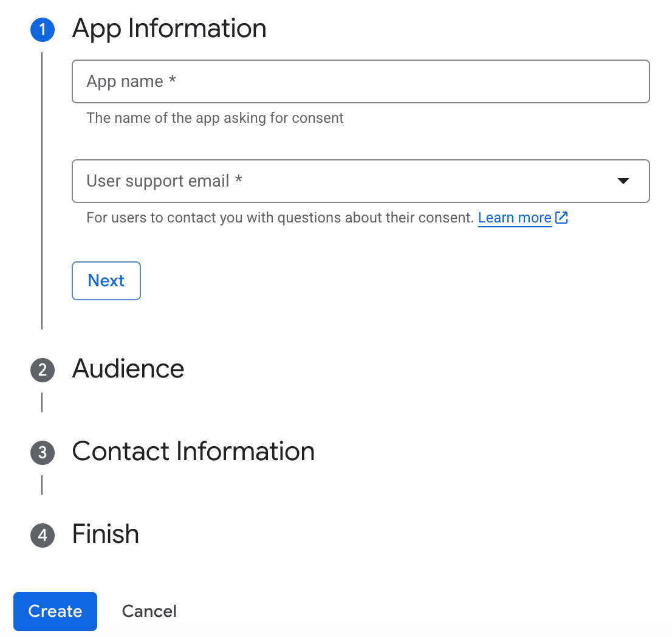672x637 pixels.
Task: Click 'For users to contact you with questions' helper text
Action: (x=280, y=218)
